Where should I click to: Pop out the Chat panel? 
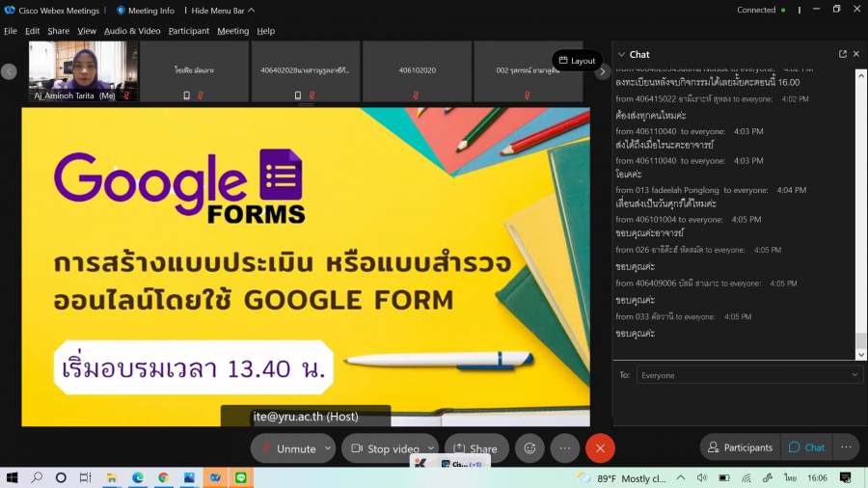point(842,54)
